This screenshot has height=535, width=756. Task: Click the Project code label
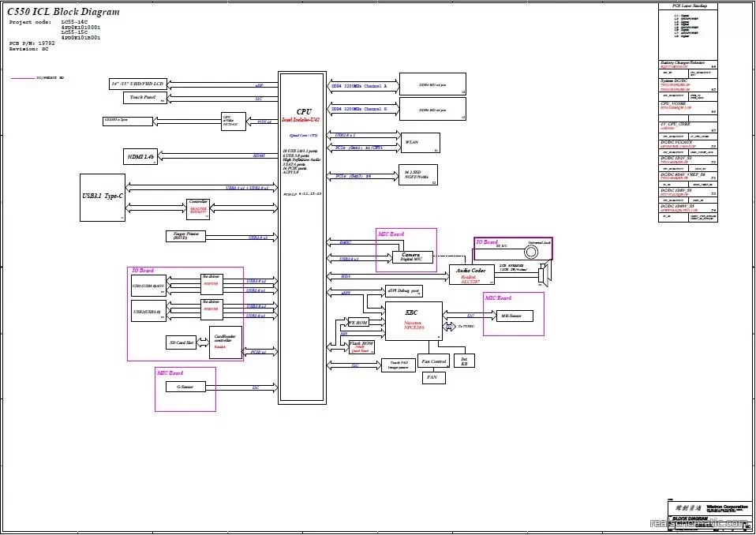[x=30, y=22]
